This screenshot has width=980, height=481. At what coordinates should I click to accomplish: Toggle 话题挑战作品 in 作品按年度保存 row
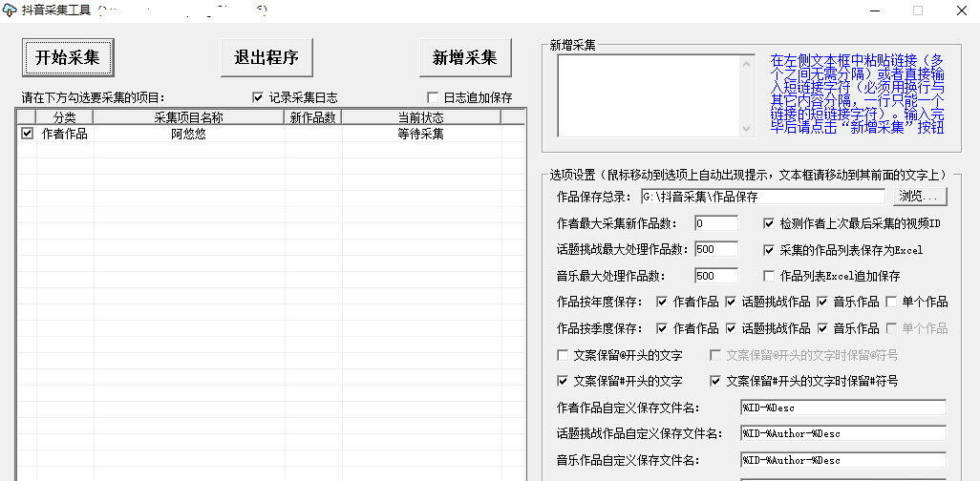(730, 303)
